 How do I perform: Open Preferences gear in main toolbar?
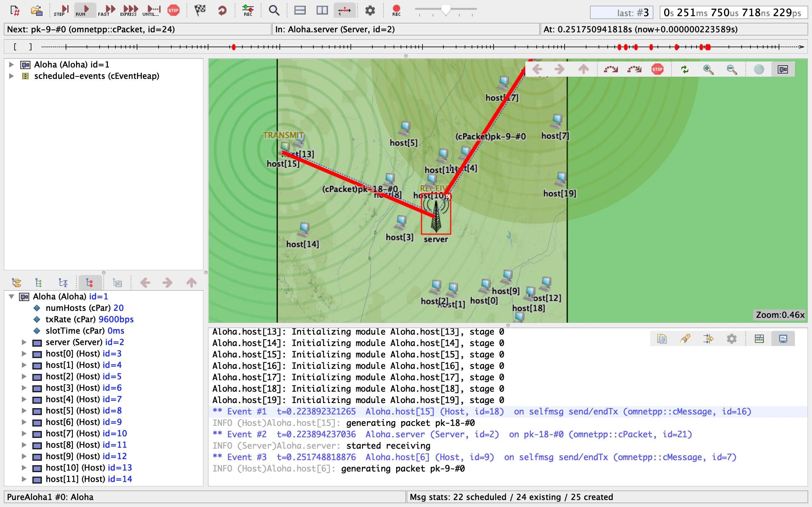tap(370, 10)
